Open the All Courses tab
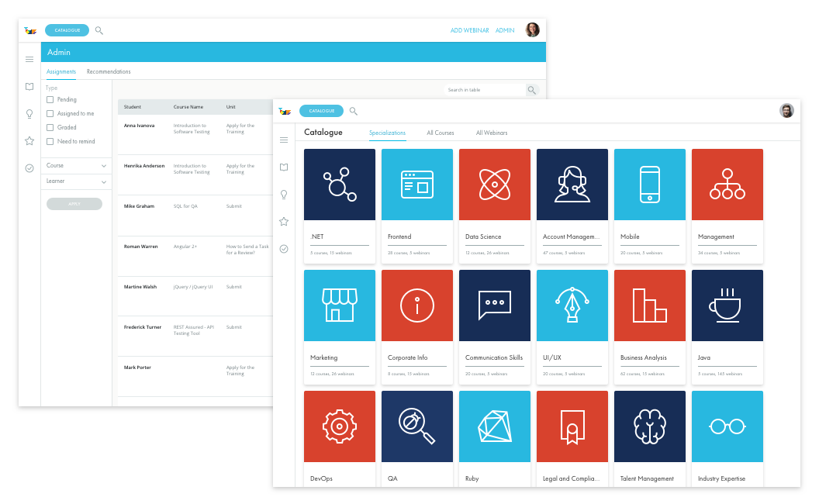Viewport: 819px width, 504px height. tap(440, 133)
